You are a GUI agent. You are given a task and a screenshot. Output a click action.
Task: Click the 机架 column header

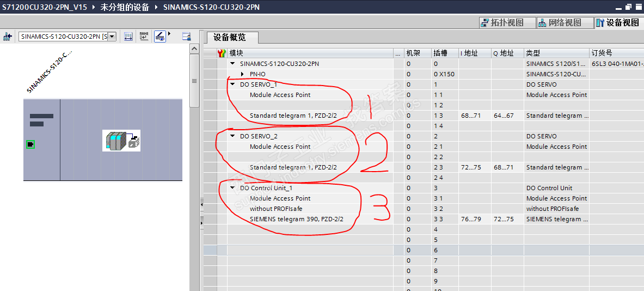point(418,53)
